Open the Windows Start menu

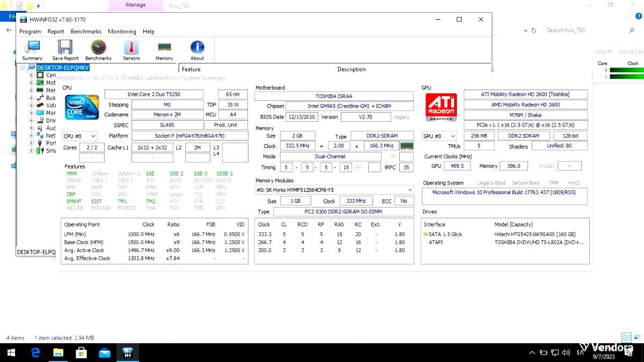[x=11, y=353]
